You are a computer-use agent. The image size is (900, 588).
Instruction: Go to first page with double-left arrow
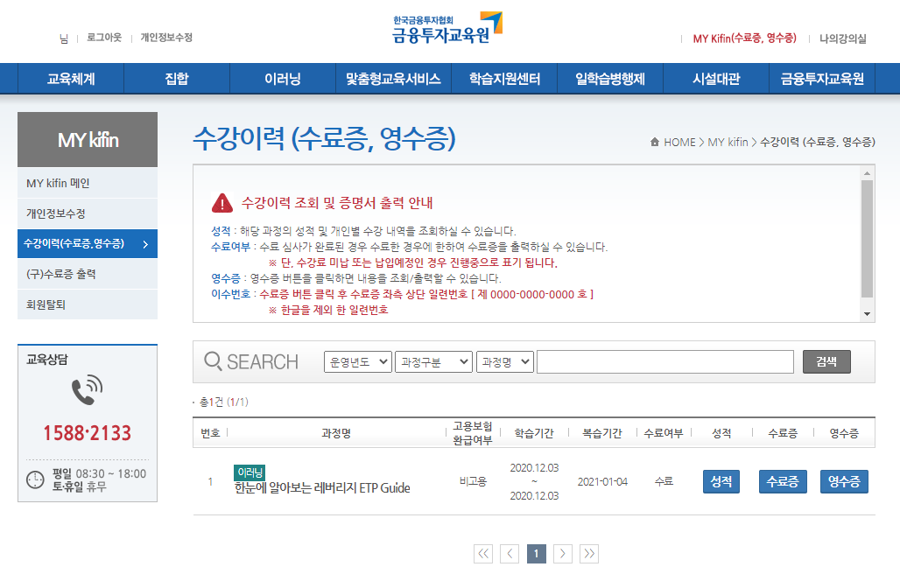click(x=483, y=554)
